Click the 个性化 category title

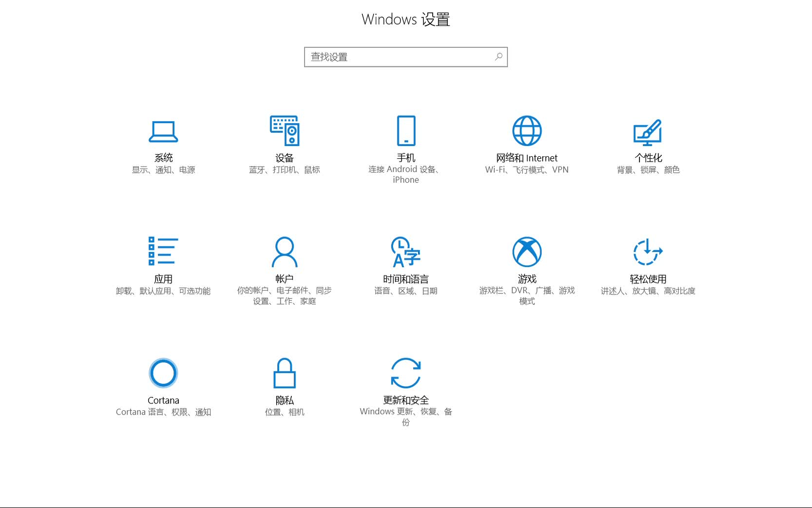tap(648, 158)
